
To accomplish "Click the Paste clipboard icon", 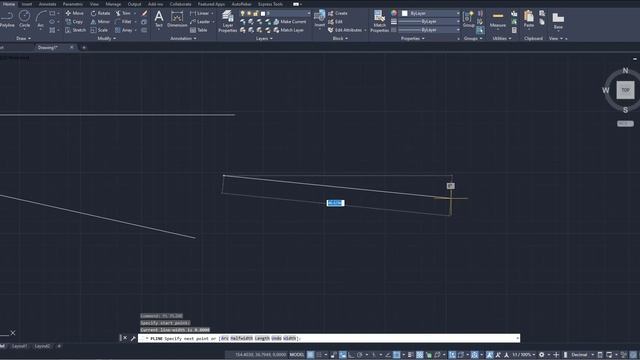I will (x=529, y=19).
